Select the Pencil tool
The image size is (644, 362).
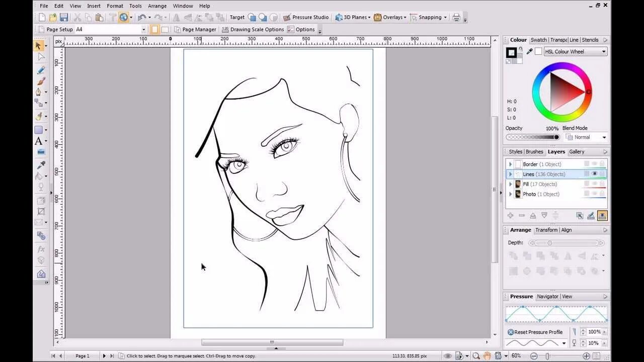[x=41, y=70]
